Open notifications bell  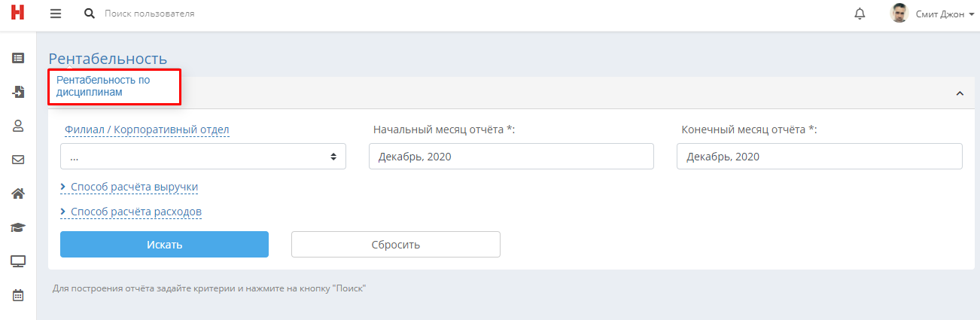click(860, 14)
